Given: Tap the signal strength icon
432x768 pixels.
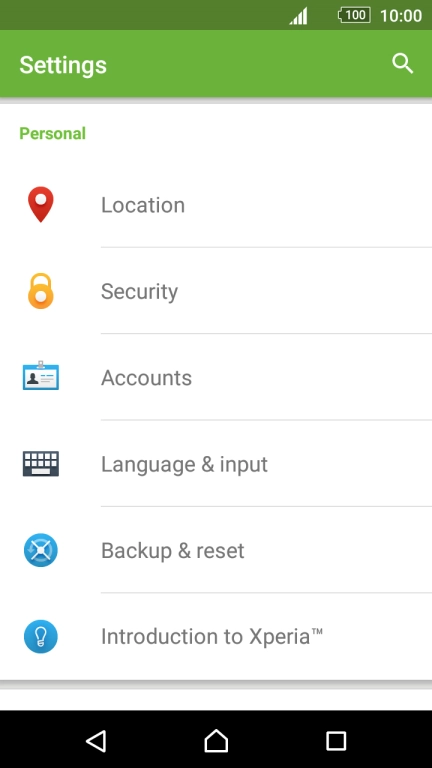Looking at the screenshot, I should tap(298, 16).
